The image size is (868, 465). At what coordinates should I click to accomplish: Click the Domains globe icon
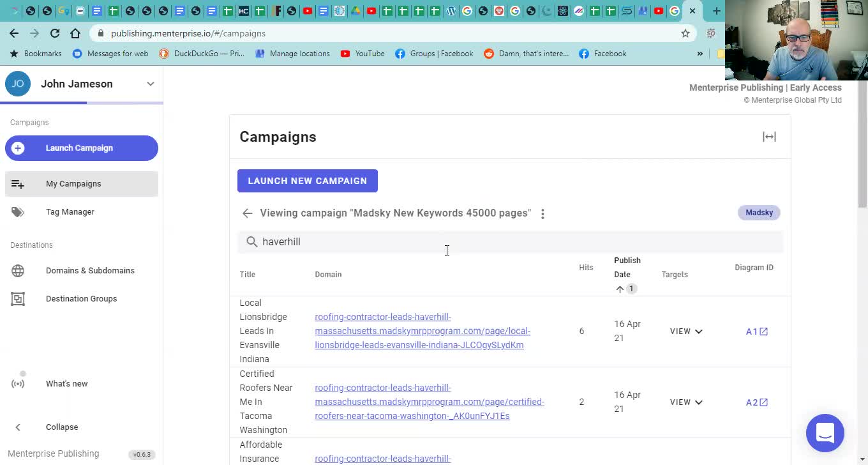point(18,271)
